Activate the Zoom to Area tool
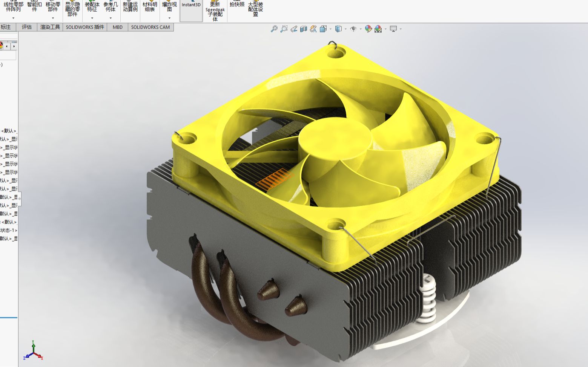Image resolution: width=588 pixels, height=367 pixels. coord(284,29)
